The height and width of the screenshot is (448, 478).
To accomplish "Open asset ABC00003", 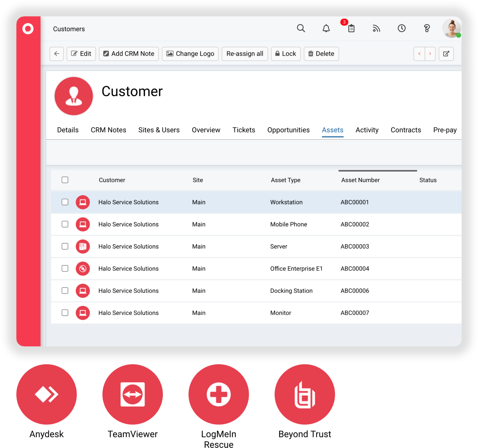I will click(x=355, y=246).
